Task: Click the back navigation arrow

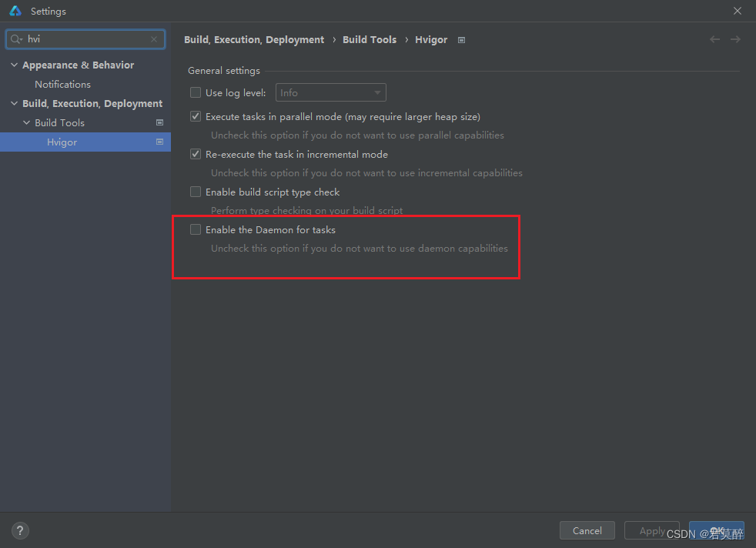Action: pyautogui.click(x=714, y=39)
